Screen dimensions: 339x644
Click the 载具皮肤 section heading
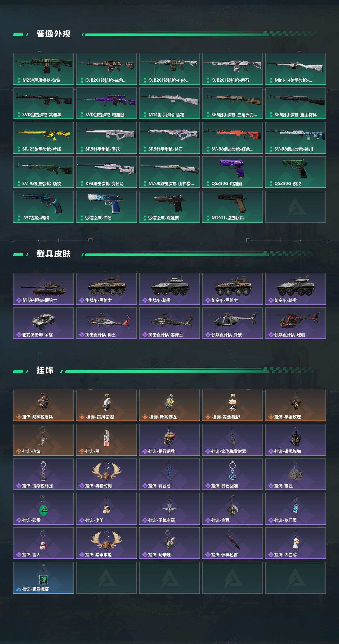click(x=53, y=254)
